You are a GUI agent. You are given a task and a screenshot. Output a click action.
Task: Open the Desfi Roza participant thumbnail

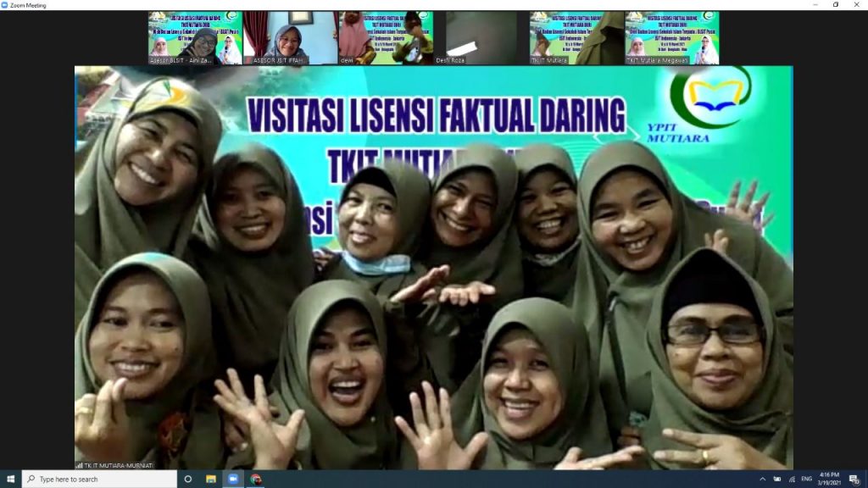click(x=481, y=38)
